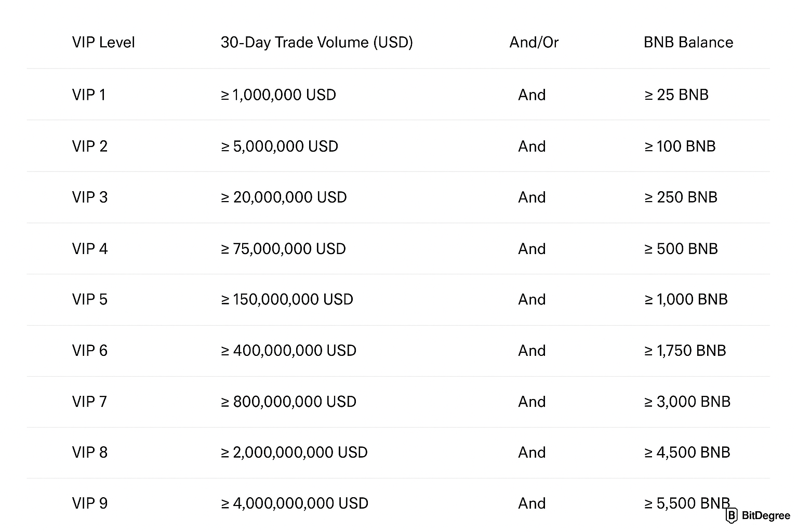Click the ≥ 150,000,000 USD volume cell
The width and height of the screenshot is (798, 532).
click(287, 299)
